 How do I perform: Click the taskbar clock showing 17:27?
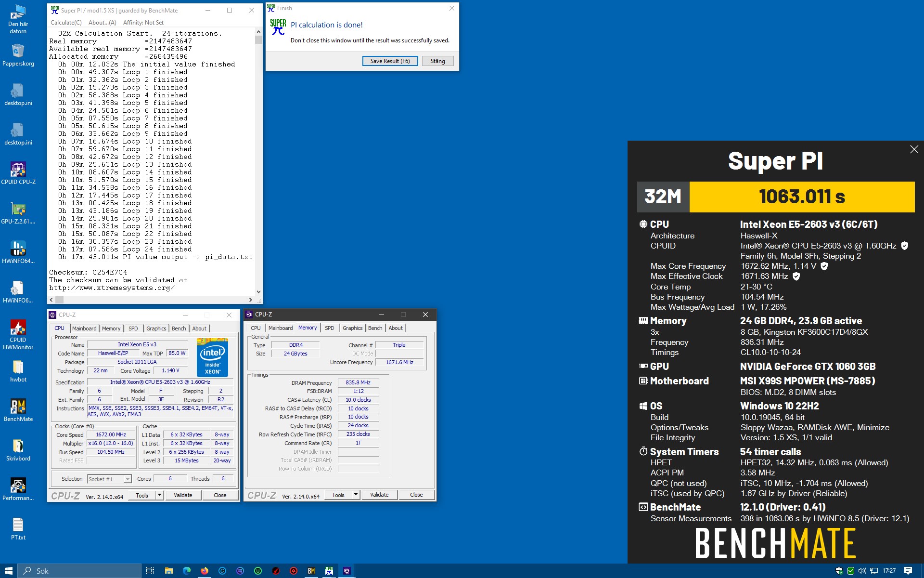pyautogui.click(x=889, y=571)
